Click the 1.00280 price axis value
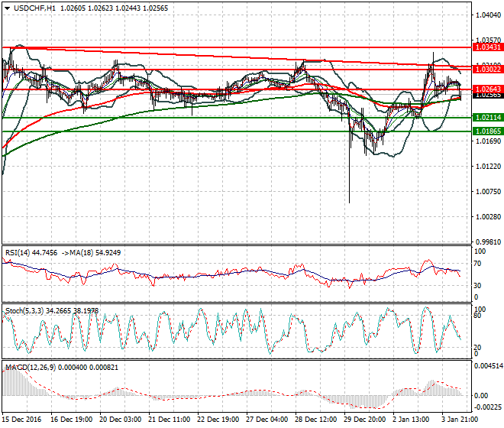This screenshot has width=504, height=428. point(488,217)
